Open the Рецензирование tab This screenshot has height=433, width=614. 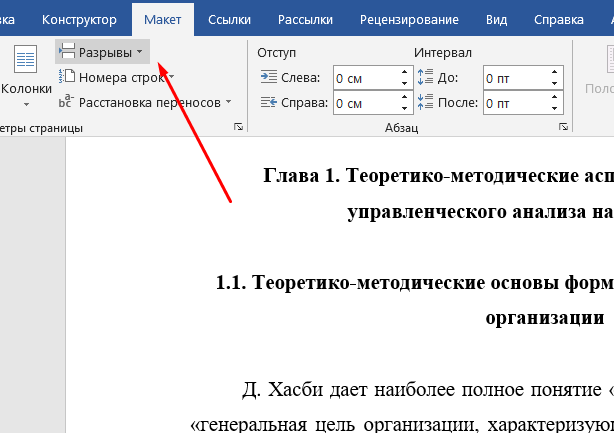point(409,20)
